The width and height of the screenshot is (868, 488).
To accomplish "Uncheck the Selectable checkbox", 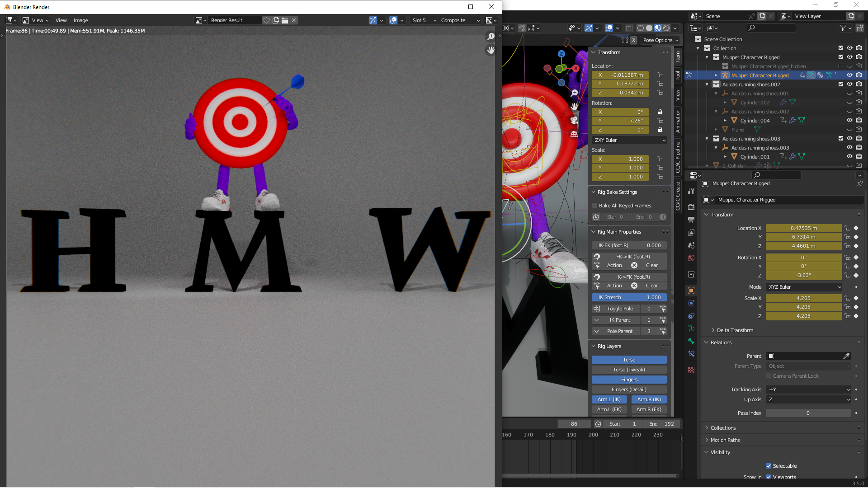I will (x=769, y=466).
